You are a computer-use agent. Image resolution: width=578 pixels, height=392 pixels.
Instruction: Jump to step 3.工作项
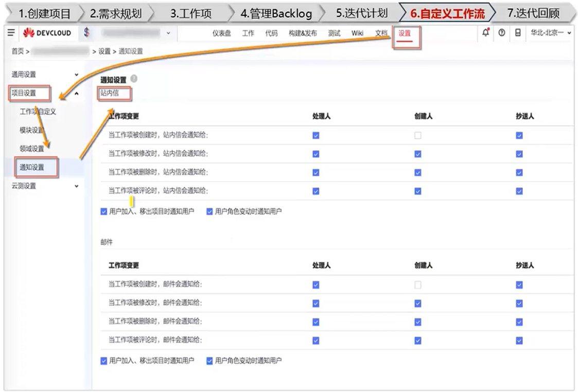coord(191,13)
